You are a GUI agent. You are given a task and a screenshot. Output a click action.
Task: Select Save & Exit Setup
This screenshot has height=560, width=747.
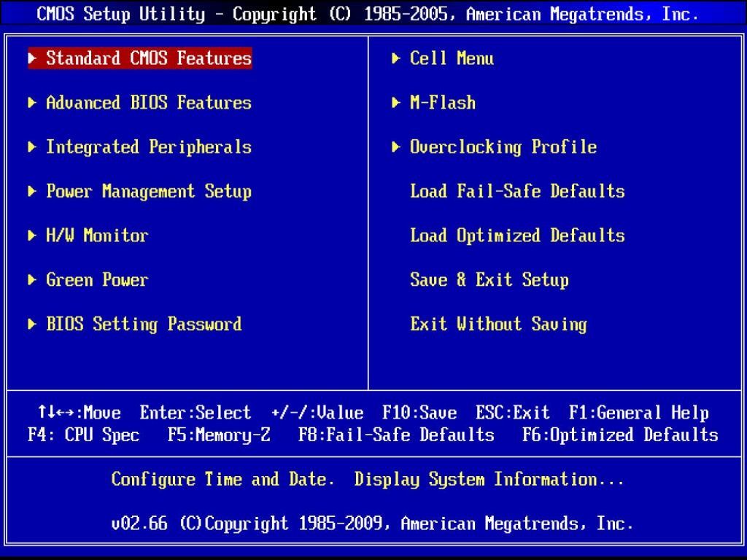pos(489,279)
